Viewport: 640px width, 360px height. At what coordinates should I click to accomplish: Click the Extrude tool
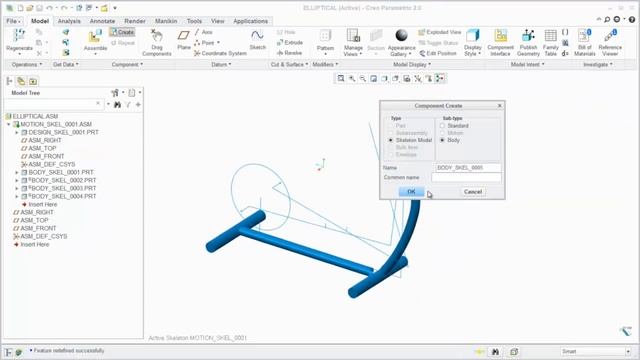click(290, 42)
